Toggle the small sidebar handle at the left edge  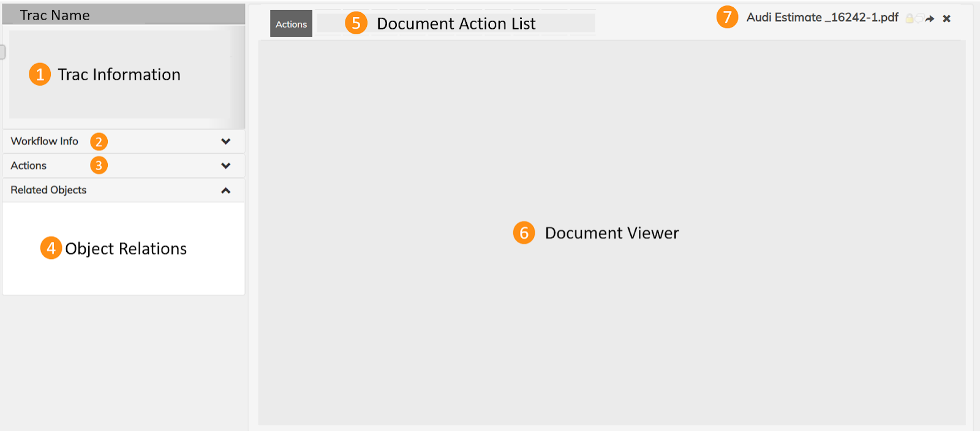[x=2, y=52]
